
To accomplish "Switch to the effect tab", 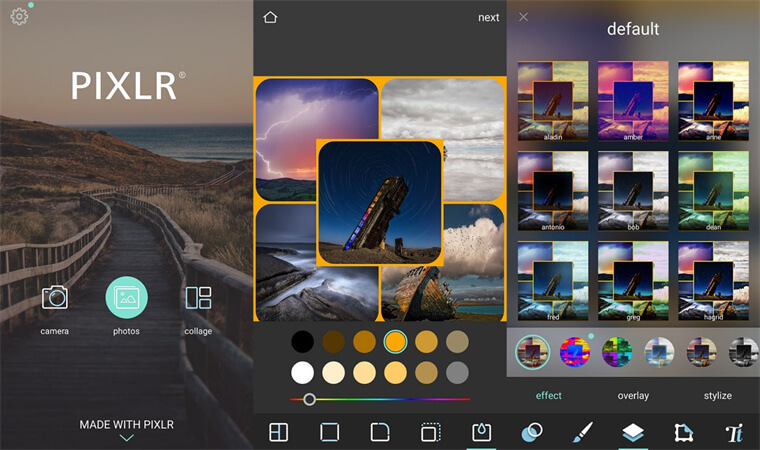I will 549,396.
